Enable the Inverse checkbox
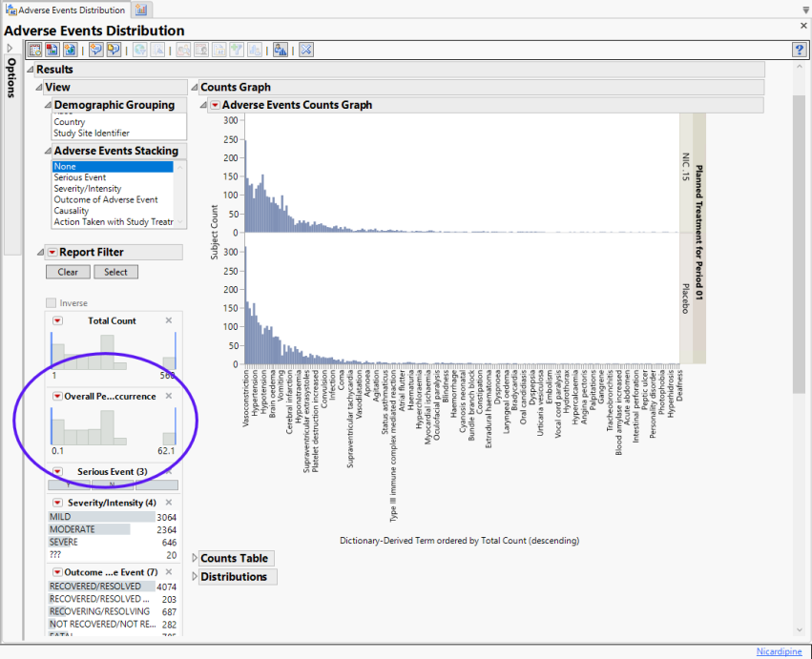The image size is (812, 659). pyautogui.click(x=52, y=303)
